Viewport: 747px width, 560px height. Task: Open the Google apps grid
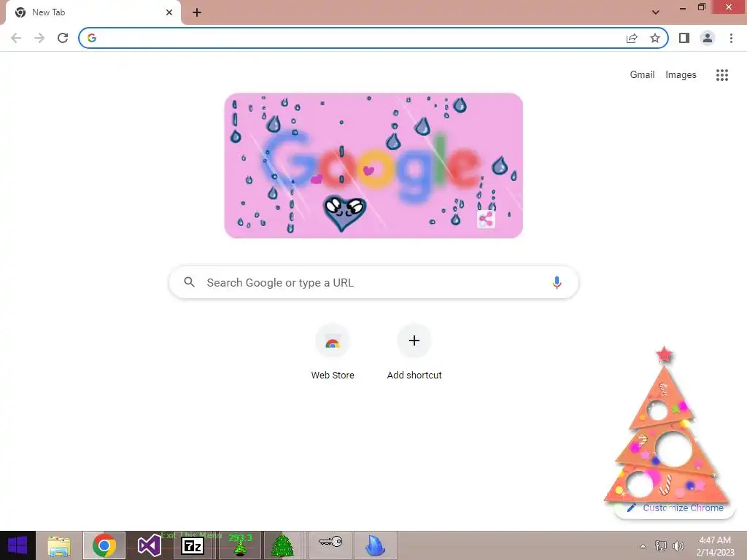click(x=721, y=75)
